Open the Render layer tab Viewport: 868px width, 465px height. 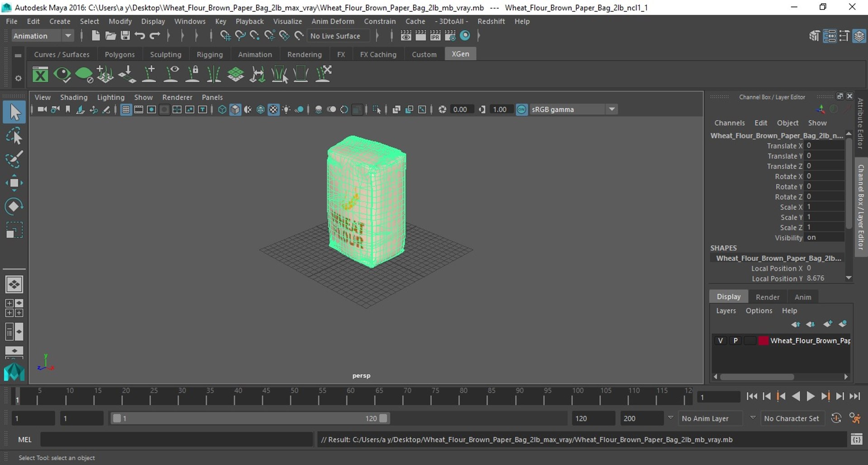point(767,297)
